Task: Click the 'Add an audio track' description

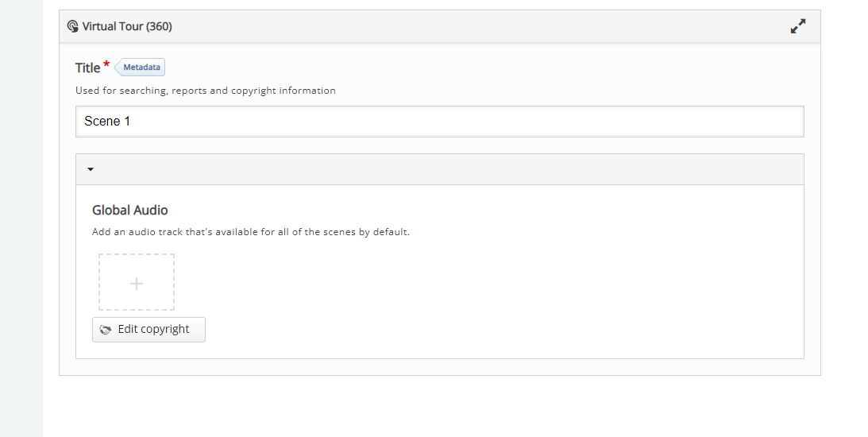Action: click(251, 231)
